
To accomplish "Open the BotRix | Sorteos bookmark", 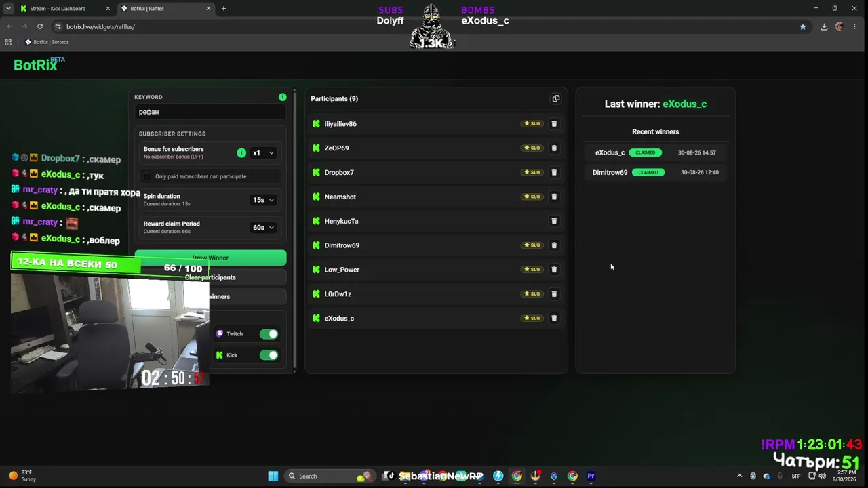I will 47,42.
